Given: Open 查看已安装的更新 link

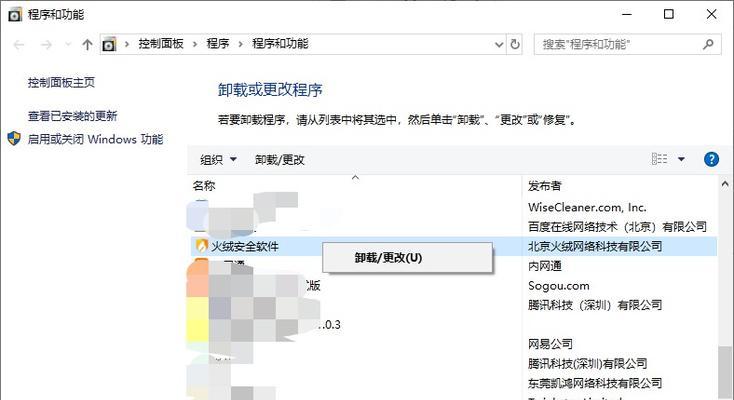Looking at the screenshot, I should [x=73, y=116].
